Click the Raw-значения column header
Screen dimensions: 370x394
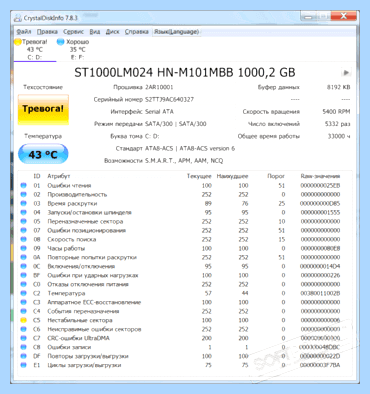coord(320,176)
